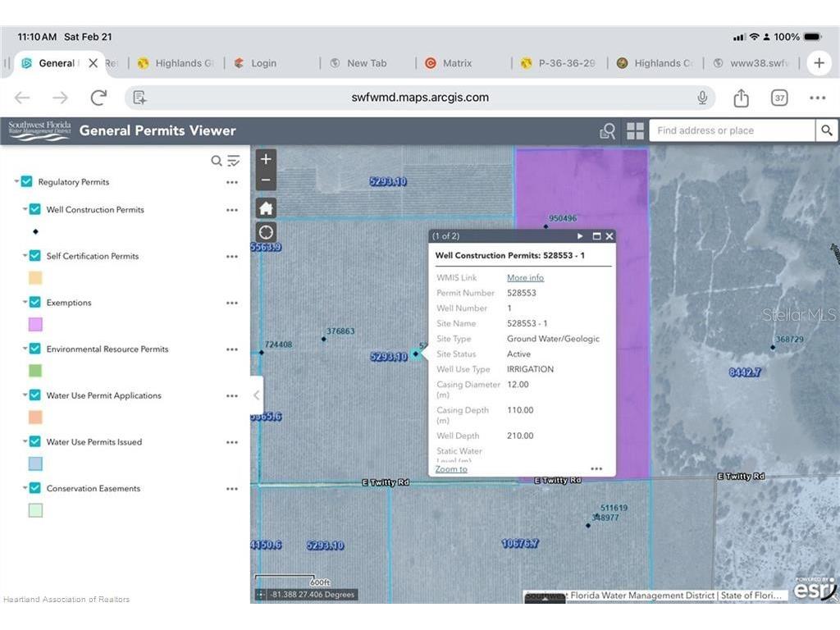This screenshot has width=840, height=630.
Task: Maximize the well permit popup
Action: click(x=596, y=236)
